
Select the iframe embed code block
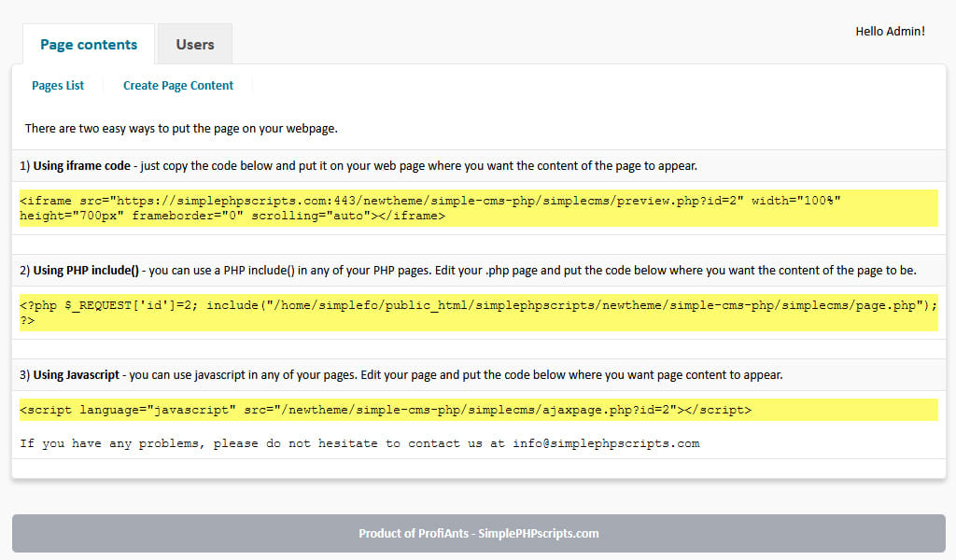pos(479,208)
